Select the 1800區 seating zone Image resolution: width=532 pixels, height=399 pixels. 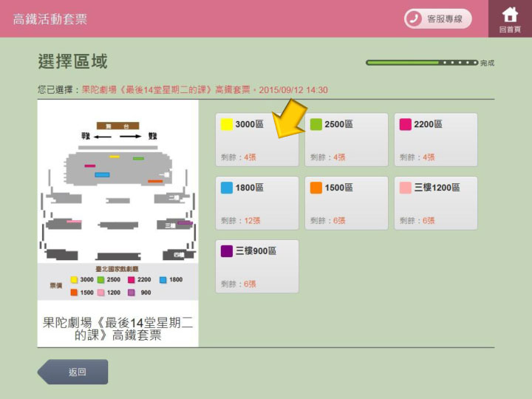point(257,203)
